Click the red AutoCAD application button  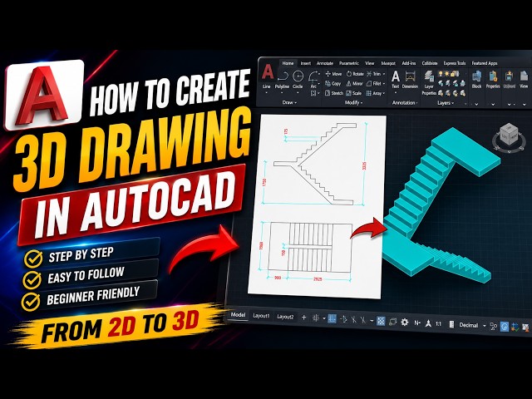(x=268, y=71)
